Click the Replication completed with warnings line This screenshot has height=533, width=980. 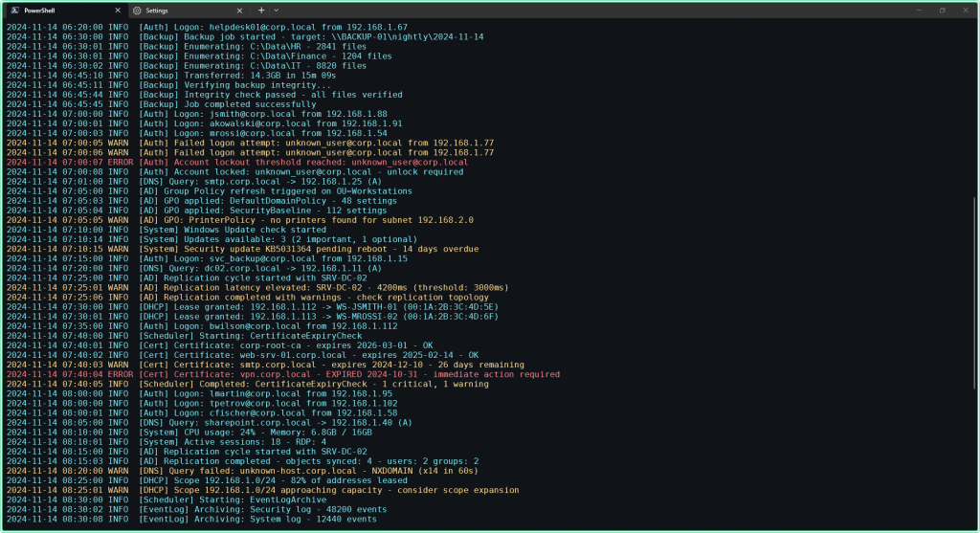(x=248, y=298)
